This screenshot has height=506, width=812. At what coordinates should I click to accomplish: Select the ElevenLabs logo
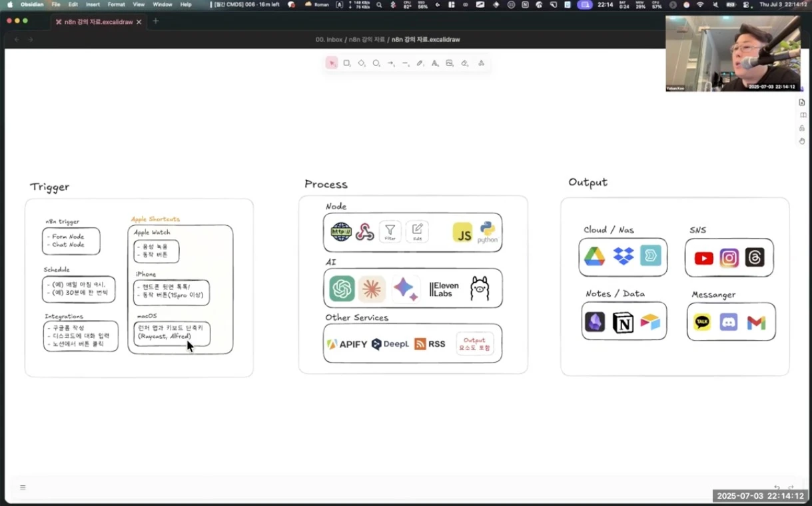pos(444,289)
